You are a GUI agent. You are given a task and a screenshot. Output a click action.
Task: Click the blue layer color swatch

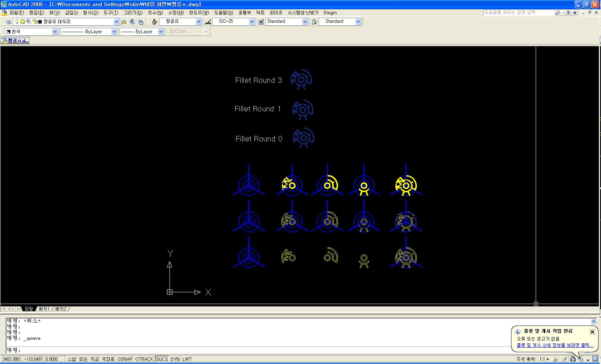pyautogui.click(x=40, y=22)
